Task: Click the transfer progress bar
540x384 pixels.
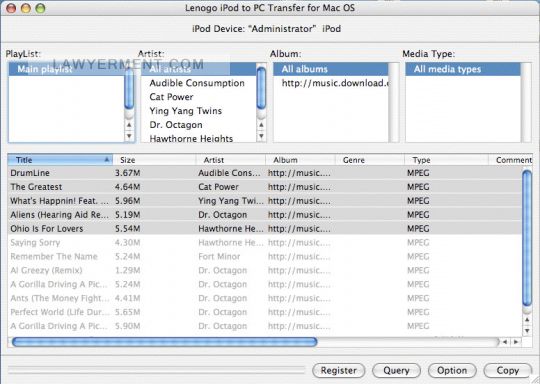Action: click(x=156, y=370)
